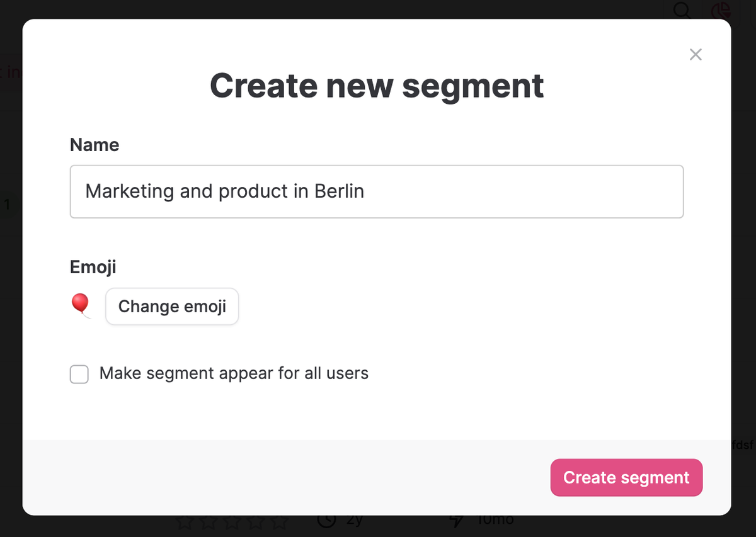Click the Name field label
This screenshot has height=537, width=756.
[94, 145]
